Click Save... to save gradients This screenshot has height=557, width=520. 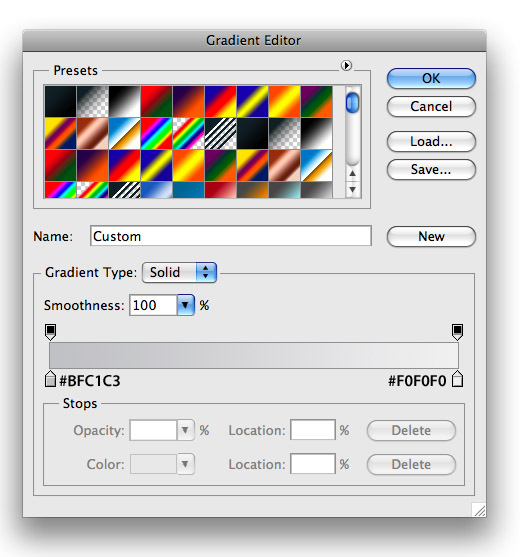pyautogui.click(x=431, y=169)
